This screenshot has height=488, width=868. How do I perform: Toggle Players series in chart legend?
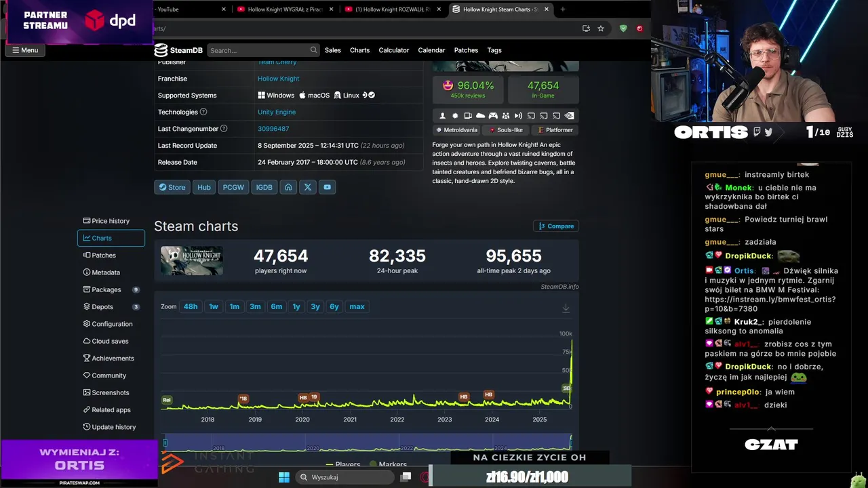point(343,465)
